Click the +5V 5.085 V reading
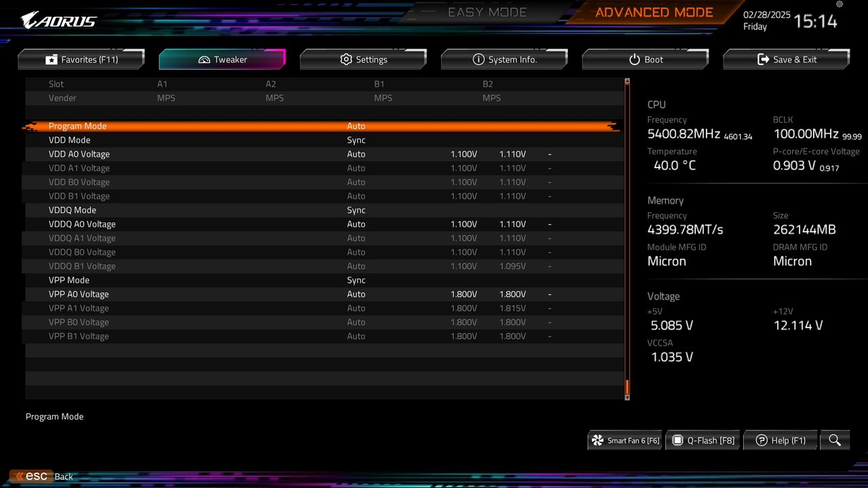The image size is (868, 488). point(672,325)
